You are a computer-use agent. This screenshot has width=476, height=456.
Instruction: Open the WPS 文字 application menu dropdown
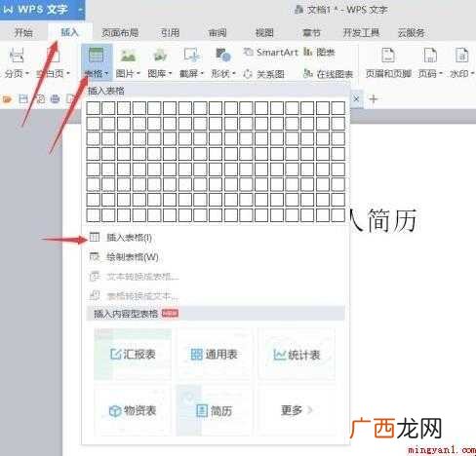(x=80, y=10)
